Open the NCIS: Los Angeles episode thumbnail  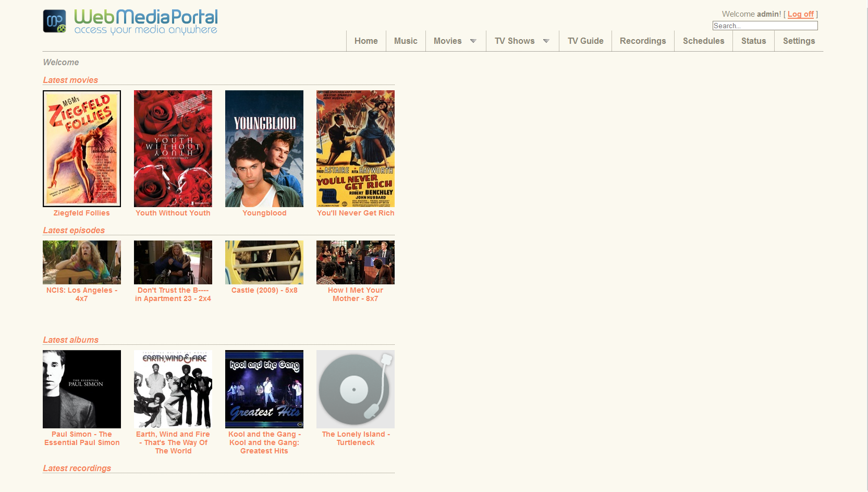click(82, 262)
